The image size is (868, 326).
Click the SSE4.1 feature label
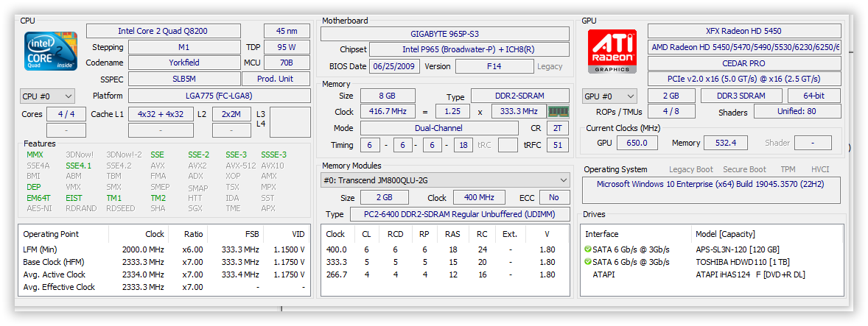(x=79, y=166)
